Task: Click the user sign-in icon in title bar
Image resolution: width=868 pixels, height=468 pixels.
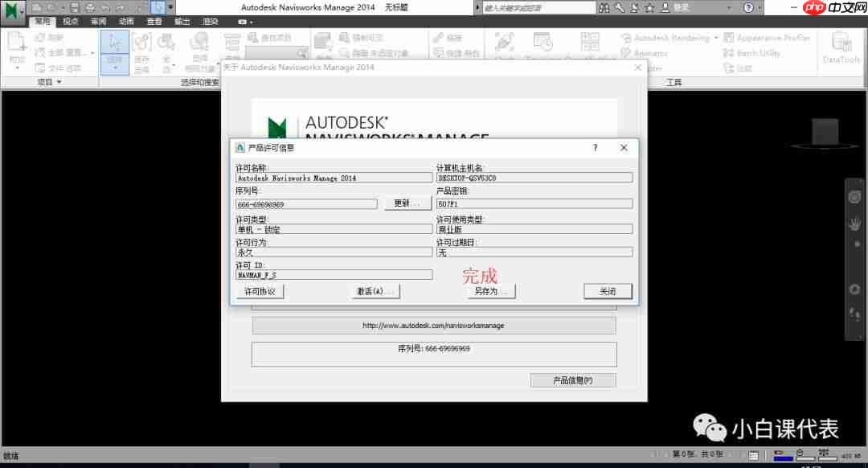Action: (665, 8)
